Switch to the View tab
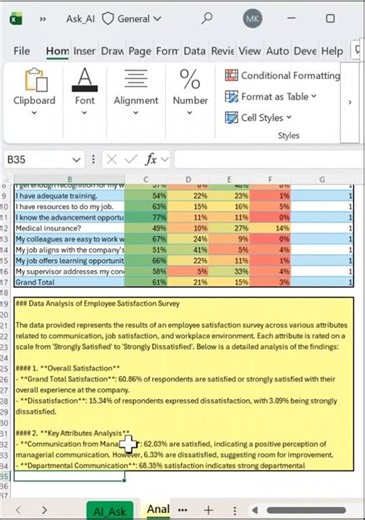 [249, 51]
